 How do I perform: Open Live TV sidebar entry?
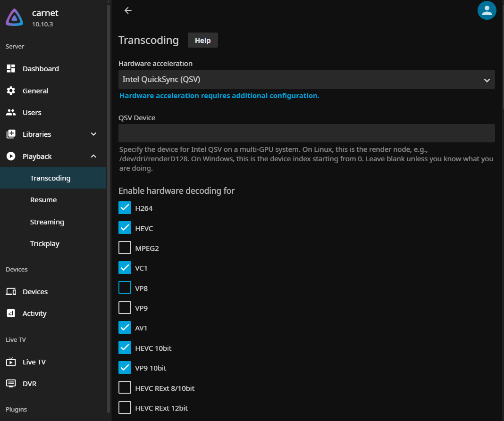(53, 362)
